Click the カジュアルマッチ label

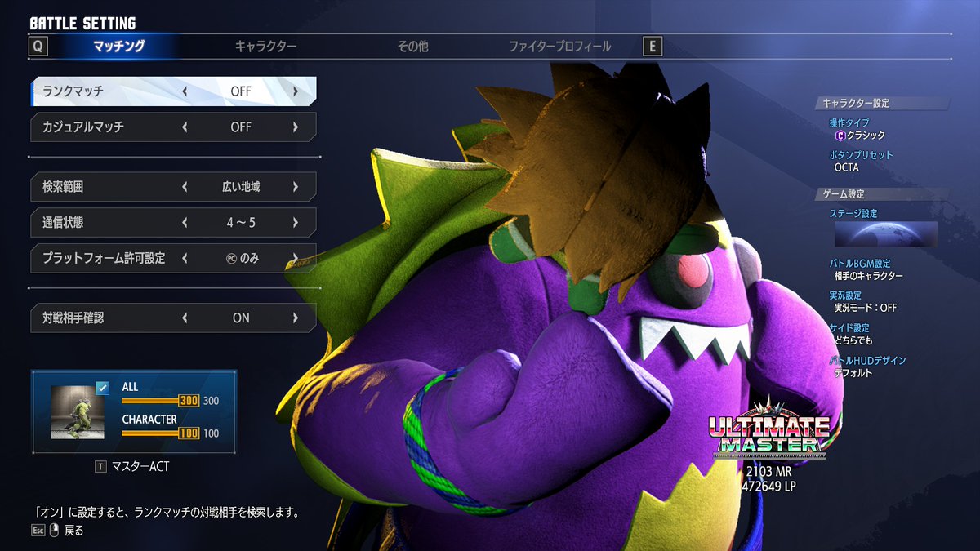coord(83,127)
